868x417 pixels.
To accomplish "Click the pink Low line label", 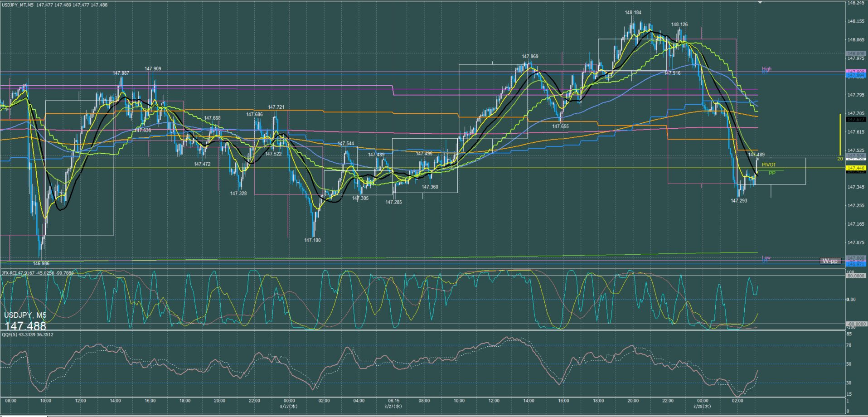I will [766, 257].
